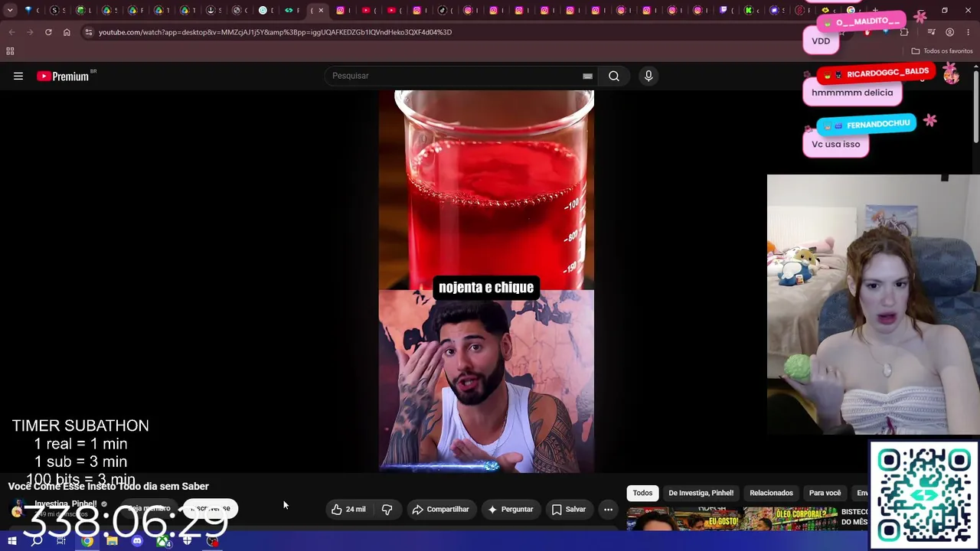
Task: Reload the page with refresh icon
Action: pos(48,32)
